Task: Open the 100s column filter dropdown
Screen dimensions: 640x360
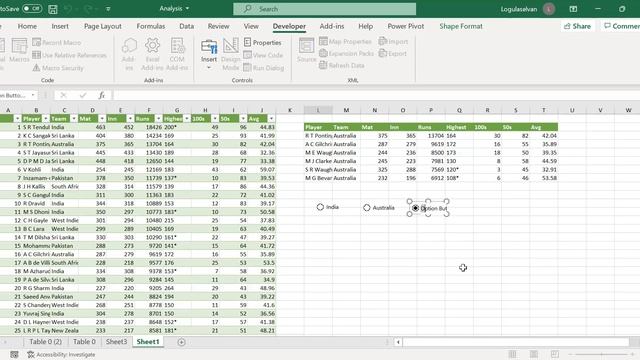Action: coord(215,118)
